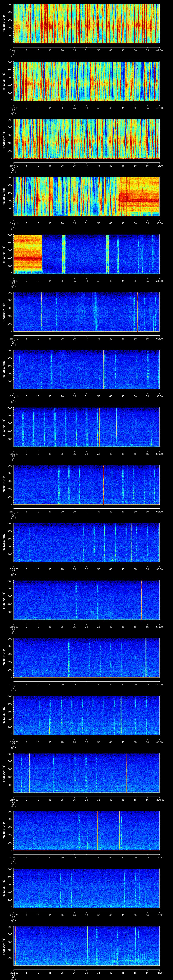Select the spectrogram panel starting at 6:48:00

pyautogui.click(x=87, y=139)
